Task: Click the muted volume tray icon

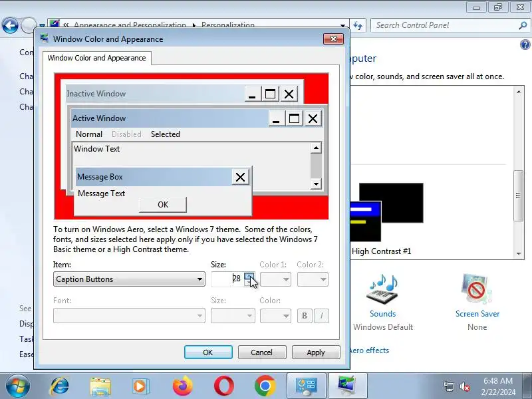Action: 464,386
